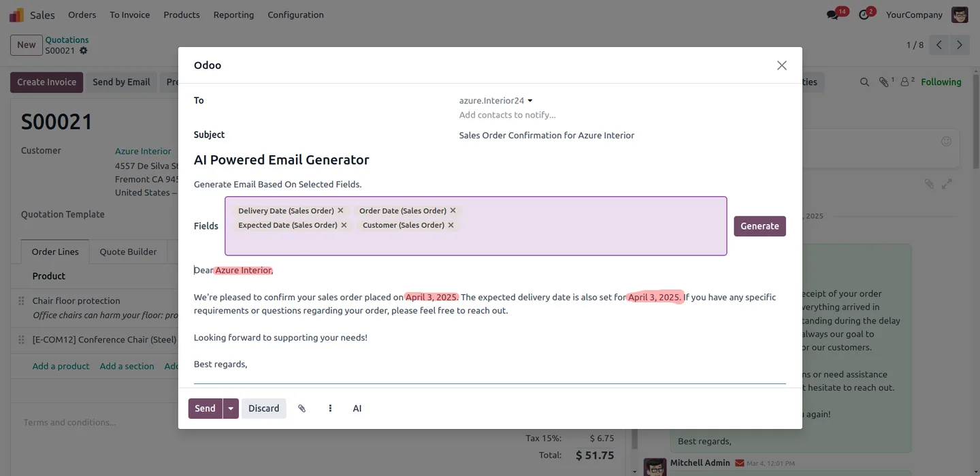Remove Customer (Sales Order) tag

451,225
